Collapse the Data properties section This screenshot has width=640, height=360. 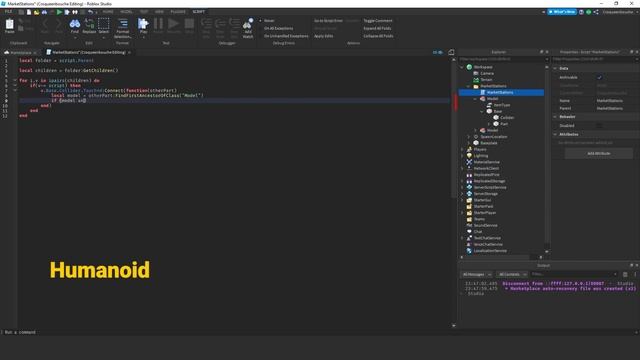pos(555,69)
